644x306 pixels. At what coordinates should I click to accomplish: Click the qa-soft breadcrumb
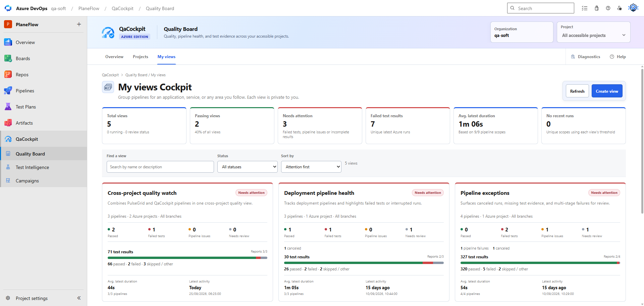pos(58,8)
